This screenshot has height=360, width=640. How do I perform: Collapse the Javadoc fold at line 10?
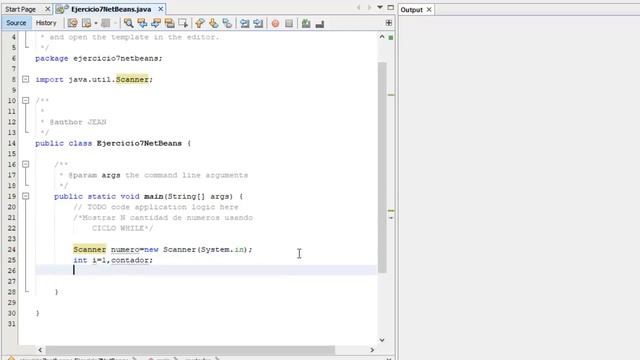(25, 100)
